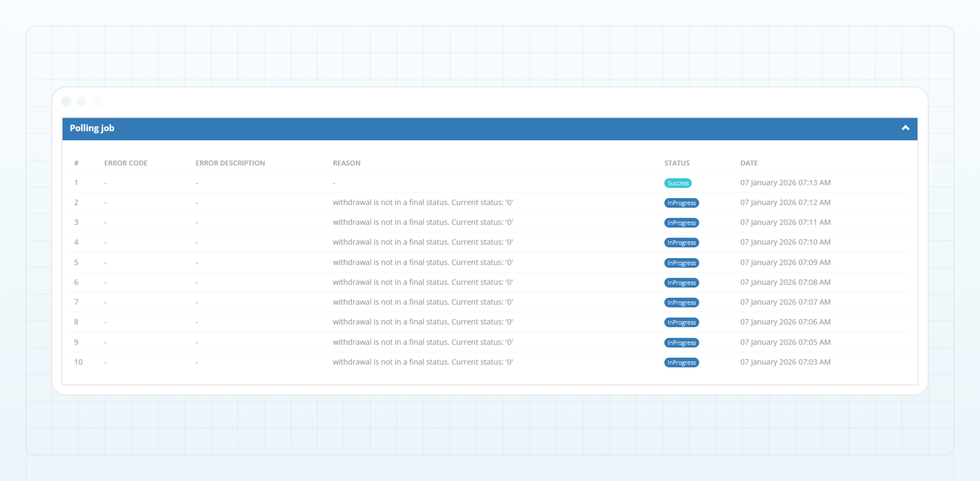The image size is (980, 481).
Task: Click InProgress badge in row 2
Action: pyautogui.click(x=681, y=203)
